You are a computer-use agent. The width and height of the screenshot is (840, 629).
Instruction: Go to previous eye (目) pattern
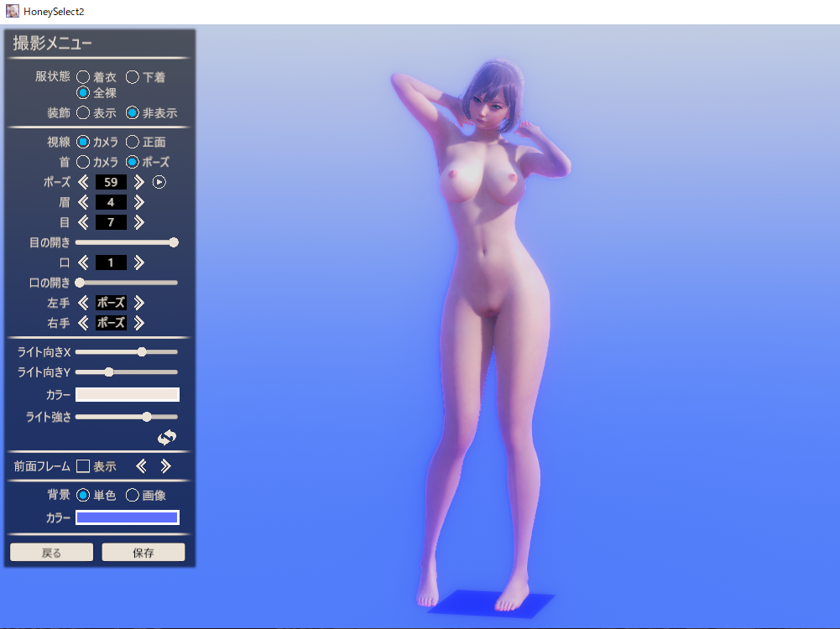[83, 222]
